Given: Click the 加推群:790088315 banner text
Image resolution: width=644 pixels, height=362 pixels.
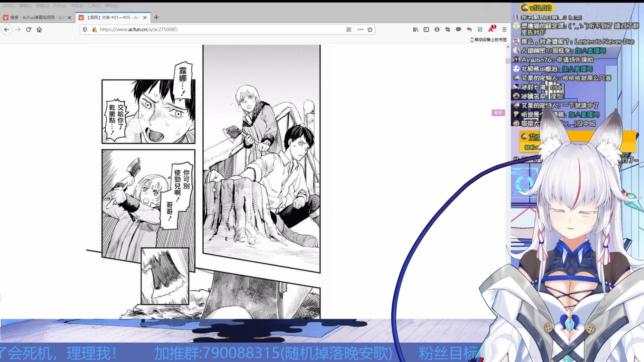Looking at the screenshot, I should (x=273, y=353).
